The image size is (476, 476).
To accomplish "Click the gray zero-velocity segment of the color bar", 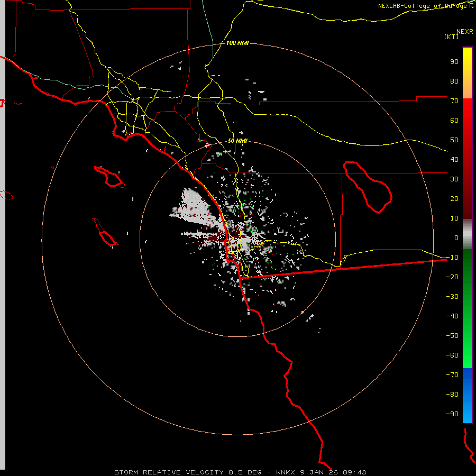I will [467, 234].
